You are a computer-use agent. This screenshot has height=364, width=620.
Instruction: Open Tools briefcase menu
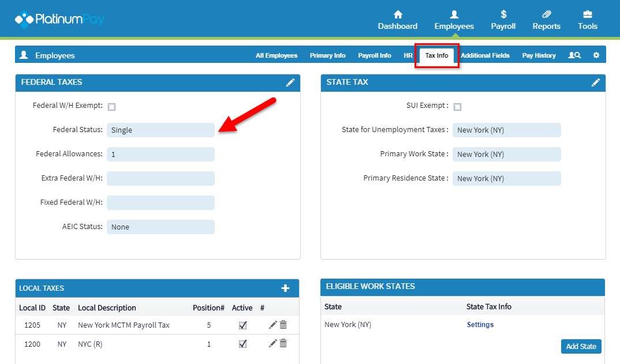[588, 21]
